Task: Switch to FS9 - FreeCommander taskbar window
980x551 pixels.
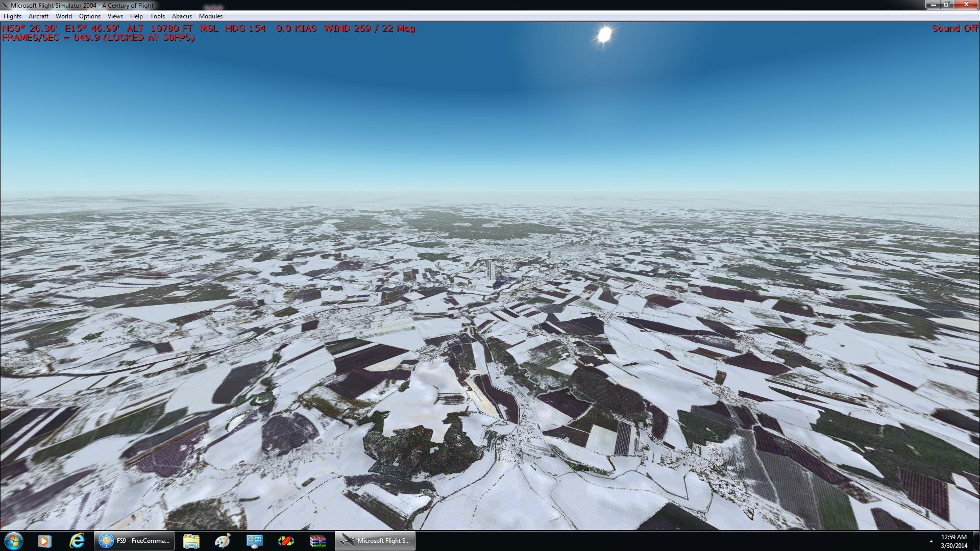Action: pos(134,541)
